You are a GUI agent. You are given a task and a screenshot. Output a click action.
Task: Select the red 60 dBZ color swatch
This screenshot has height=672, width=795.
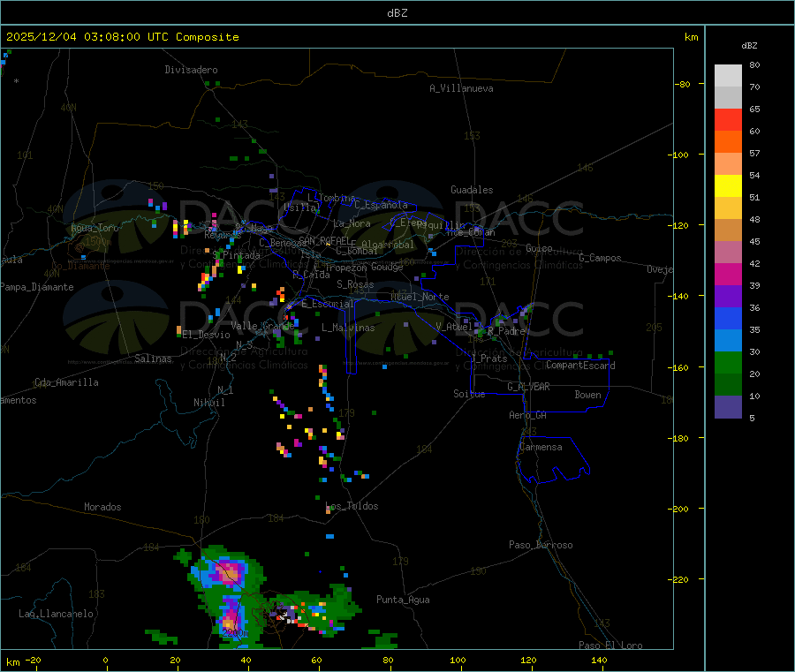[728, 119]
